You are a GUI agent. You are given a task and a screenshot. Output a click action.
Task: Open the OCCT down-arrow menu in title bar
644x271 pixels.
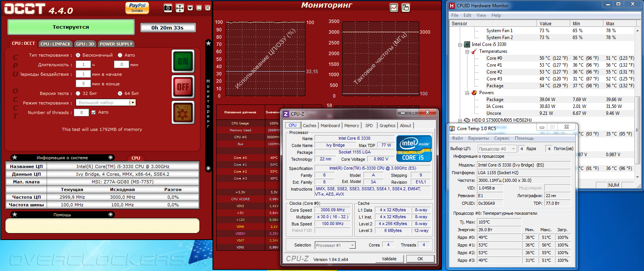click(x=190, y=8)
